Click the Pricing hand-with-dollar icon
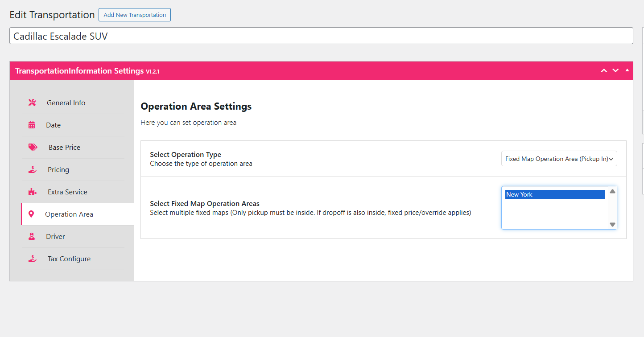 click(x=32, y=169)
